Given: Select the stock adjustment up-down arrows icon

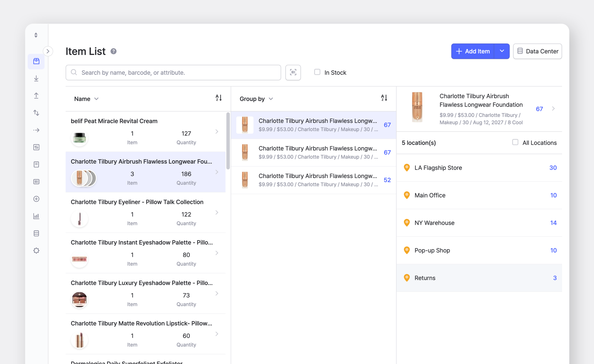Looking at the screenshot, I should pos(36,113).
